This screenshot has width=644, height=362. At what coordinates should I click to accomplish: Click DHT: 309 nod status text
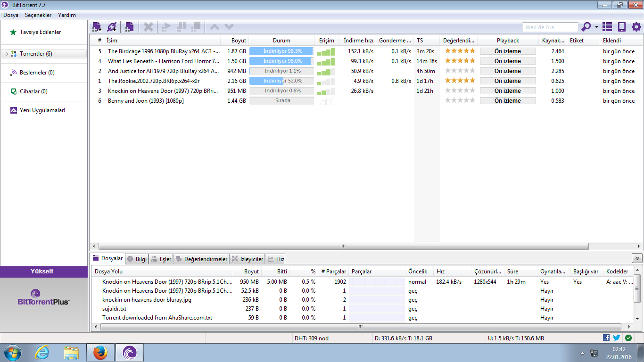[312, 338]
